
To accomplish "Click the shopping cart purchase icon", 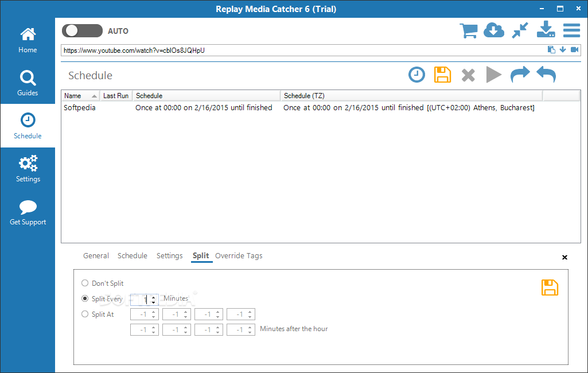I will pos(468,30).
